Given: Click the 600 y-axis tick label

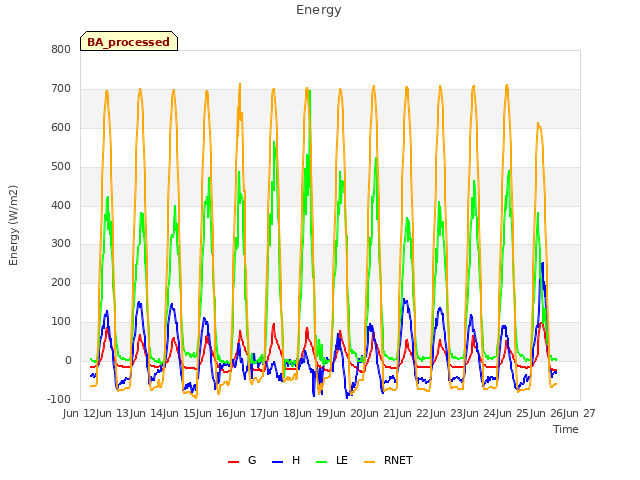Looking at the screenshot, I should pyautogui.click(x=61, y=127).
